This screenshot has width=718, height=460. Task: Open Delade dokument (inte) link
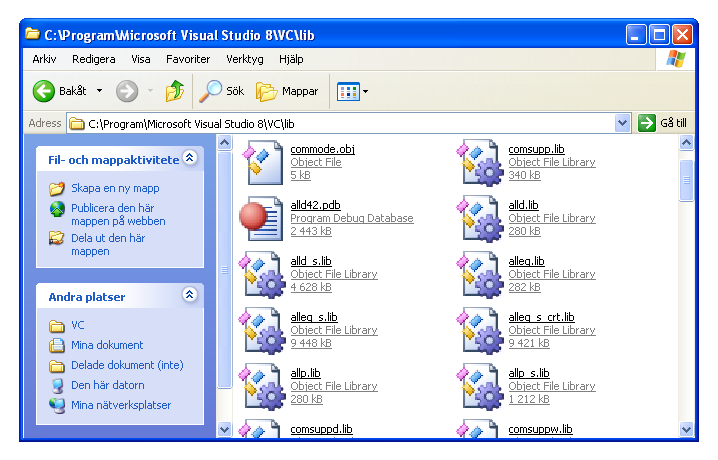click(x=127, y=365)
